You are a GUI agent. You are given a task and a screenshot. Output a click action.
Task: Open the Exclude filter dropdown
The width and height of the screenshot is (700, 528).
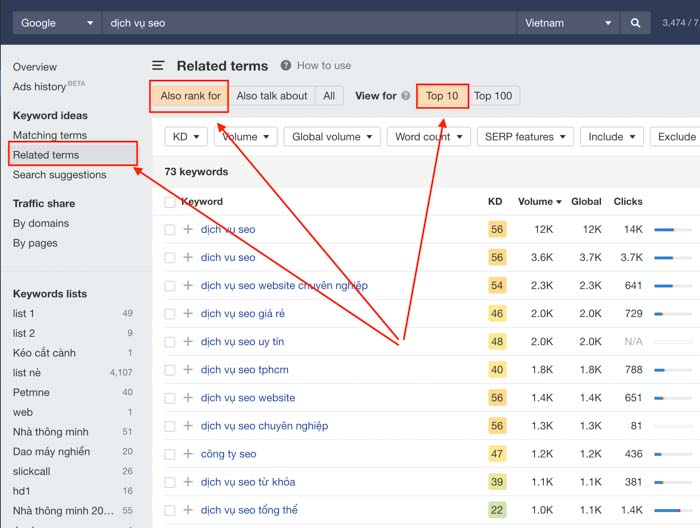pyautogui.click(x=675, y=137)
